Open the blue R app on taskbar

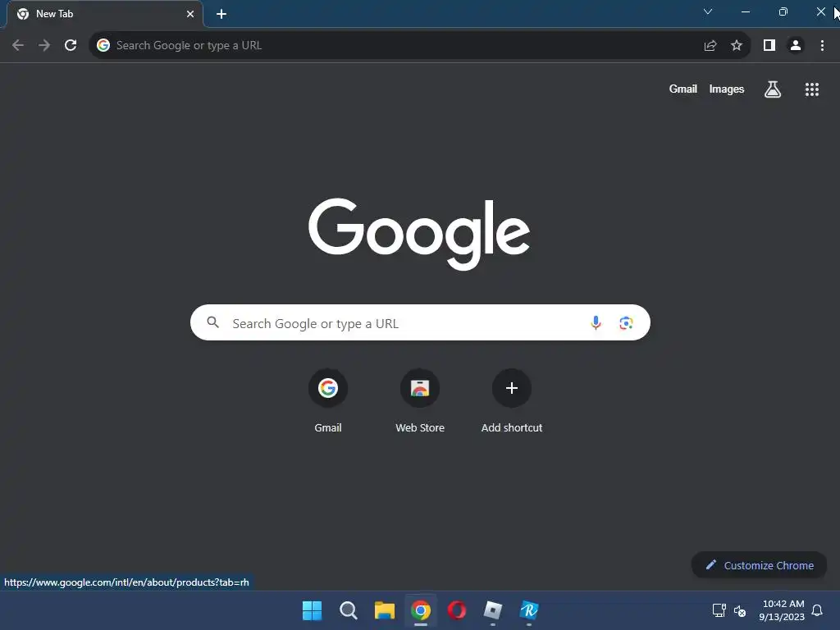(529, 610)
